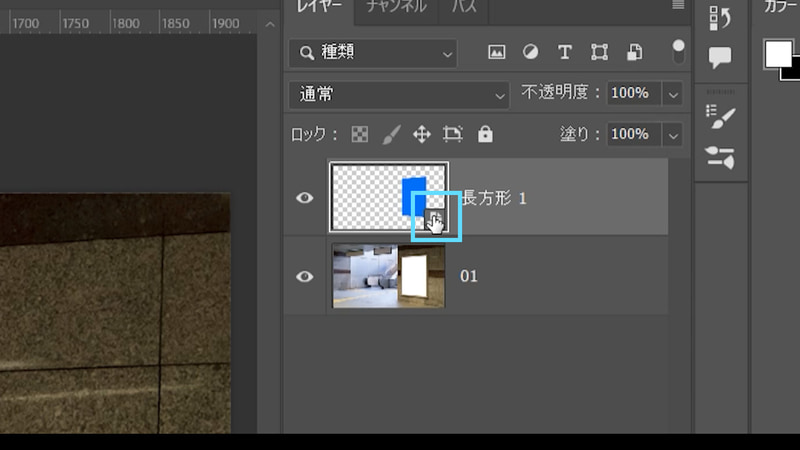Click the canvas scroll up arrow
This screenshot has width=800, height=450.
(x=270, y=24)
